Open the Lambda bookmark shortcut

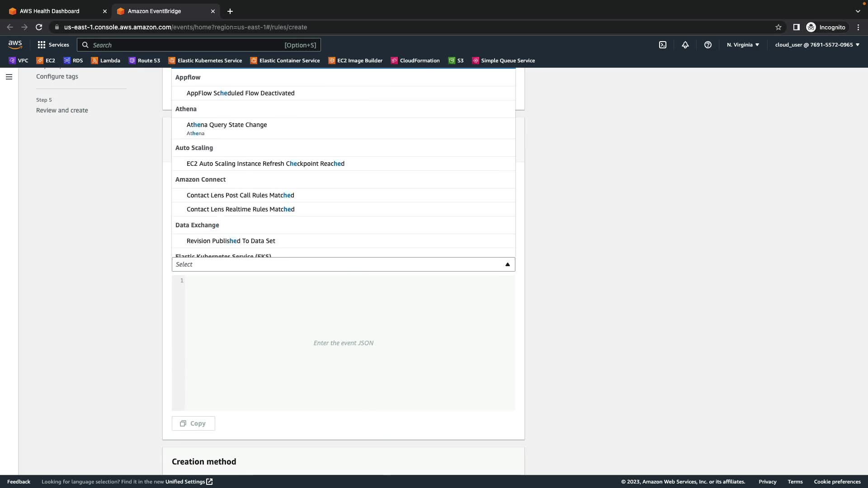pyautogui.click(x=106, y=61)
